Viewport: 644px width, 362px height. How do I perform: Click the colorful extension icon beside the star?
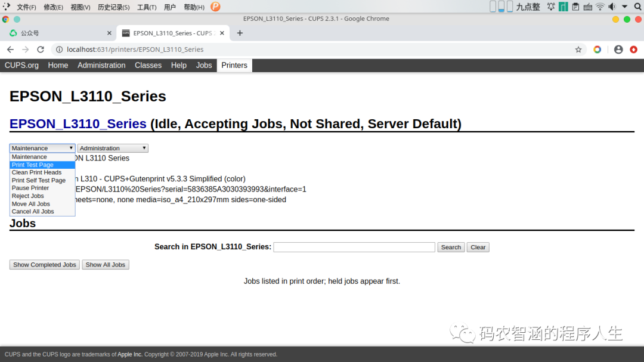click(597, 49)
